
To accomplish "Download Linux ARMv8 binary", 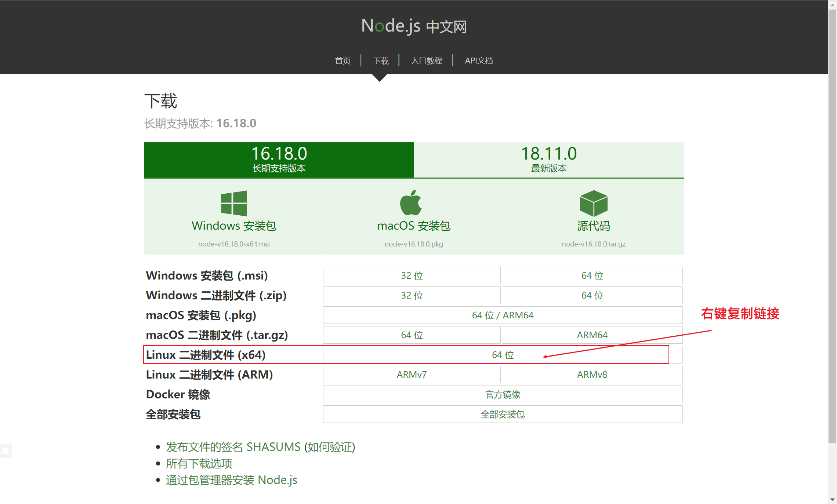I will (592, 375).
